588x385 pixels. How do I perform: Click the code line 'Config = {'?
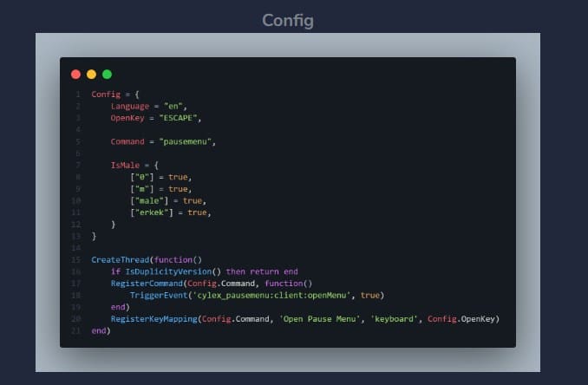115,95
